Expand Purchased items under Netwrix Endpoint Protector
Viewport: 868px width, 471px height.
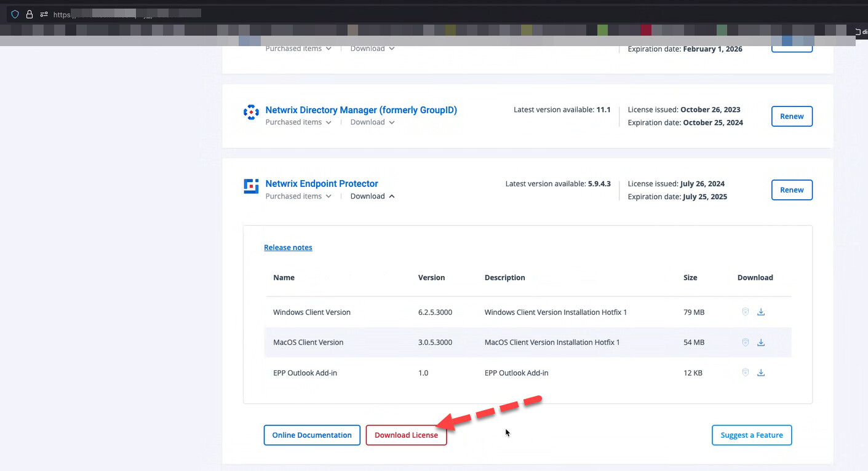(298, 197)
